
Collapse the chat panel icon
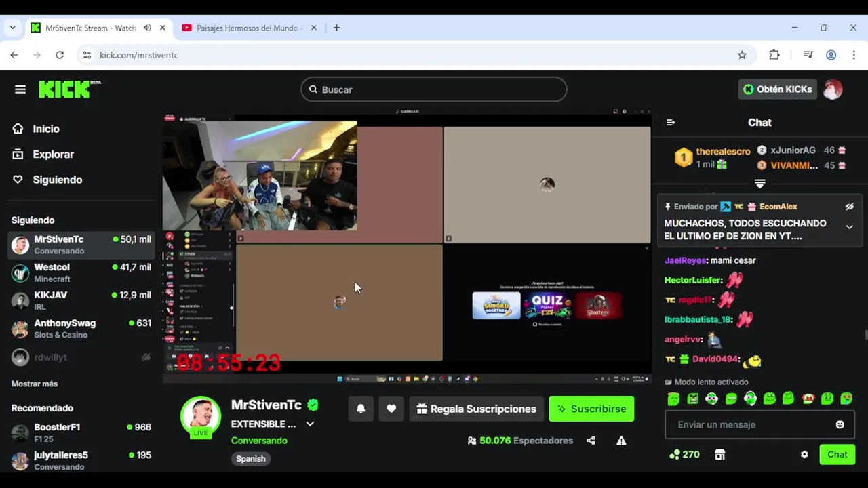(671, 123)
